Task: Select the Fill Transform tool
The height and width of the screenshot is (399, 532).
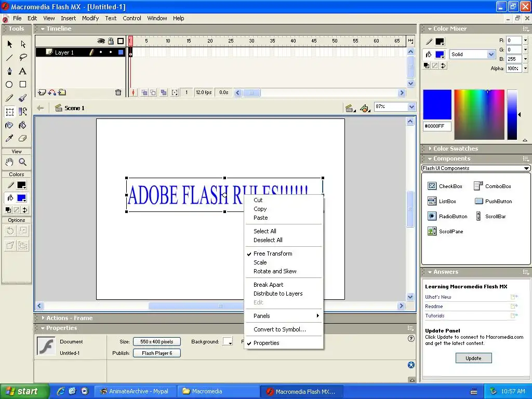Action: coord(23,112)
